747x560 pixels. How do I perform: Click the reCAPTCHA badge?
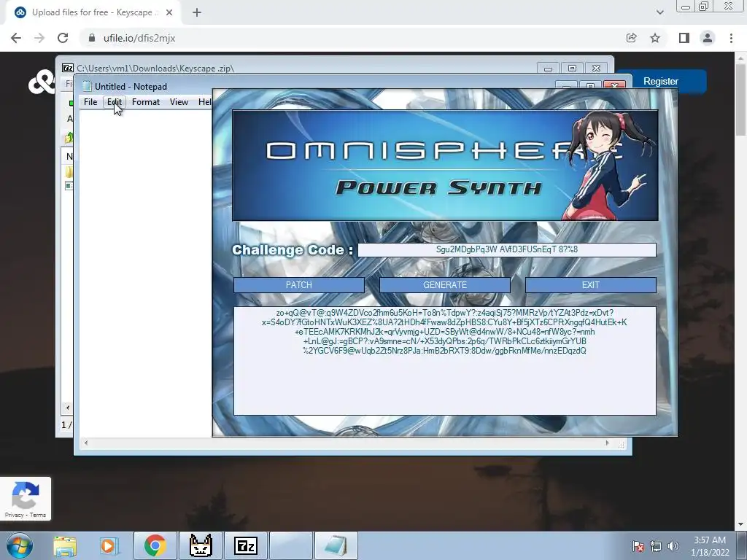pos(26,498)
